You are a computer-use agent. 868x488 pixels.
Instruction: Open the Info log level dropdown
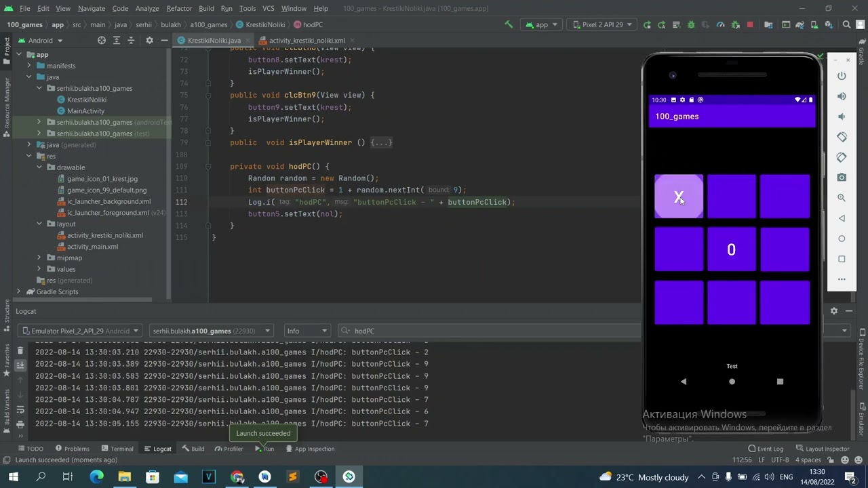(x=307, y=331)
